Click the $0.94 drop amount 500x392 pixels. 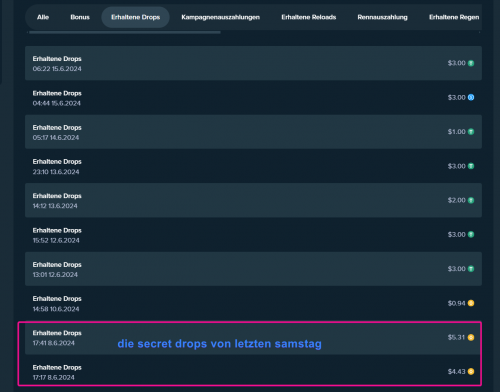coord(457,303)
